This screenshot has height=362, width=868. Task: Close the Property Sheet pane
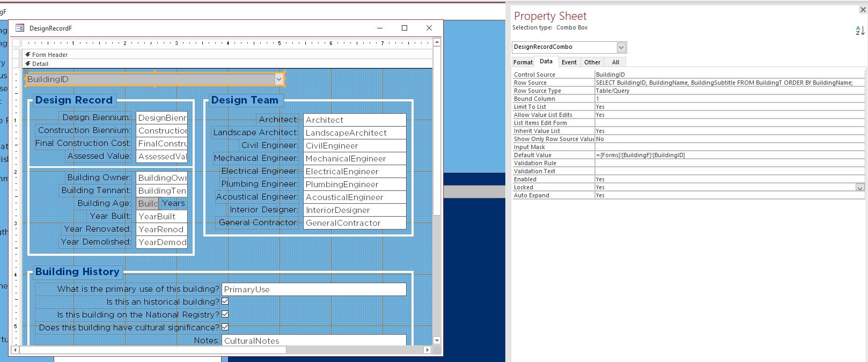pyautogui.click(x=863, y=9)
